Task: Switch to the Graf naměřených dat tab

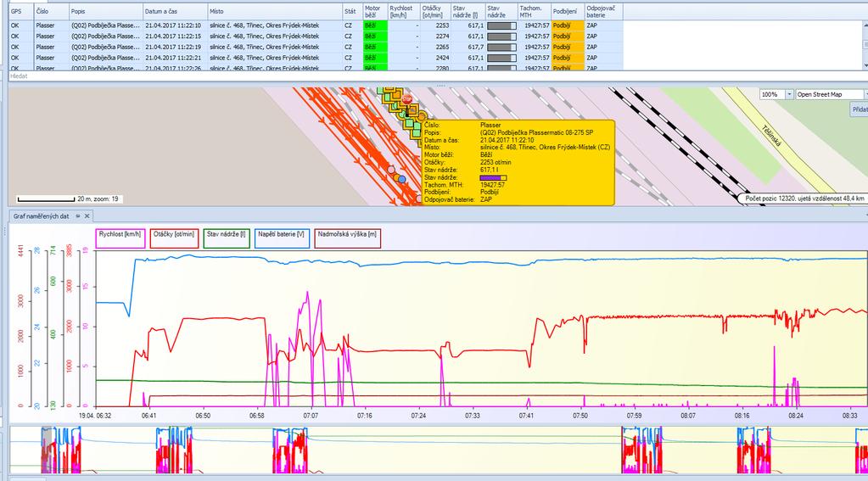Action: coord(42,215)
